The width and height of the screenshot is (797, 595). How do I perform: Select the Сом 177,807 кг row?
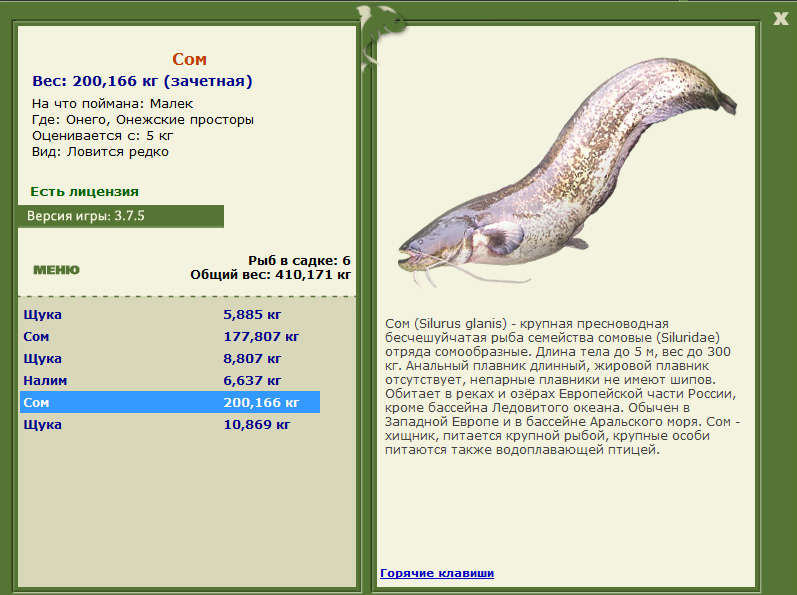pyautogui.click(x=170, y=336)
